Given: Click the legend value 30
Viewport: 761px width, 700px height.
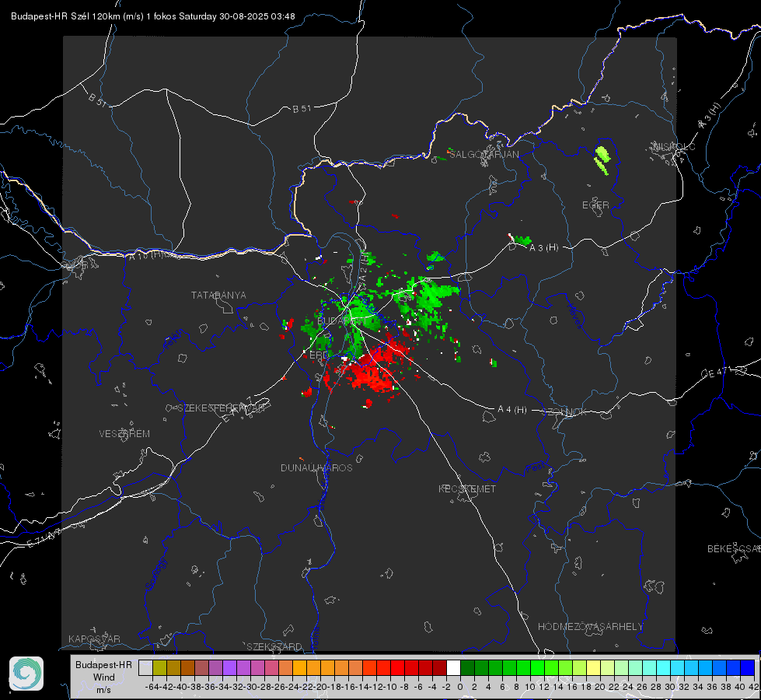Looking at the screenshot, I should click(670, 687).
